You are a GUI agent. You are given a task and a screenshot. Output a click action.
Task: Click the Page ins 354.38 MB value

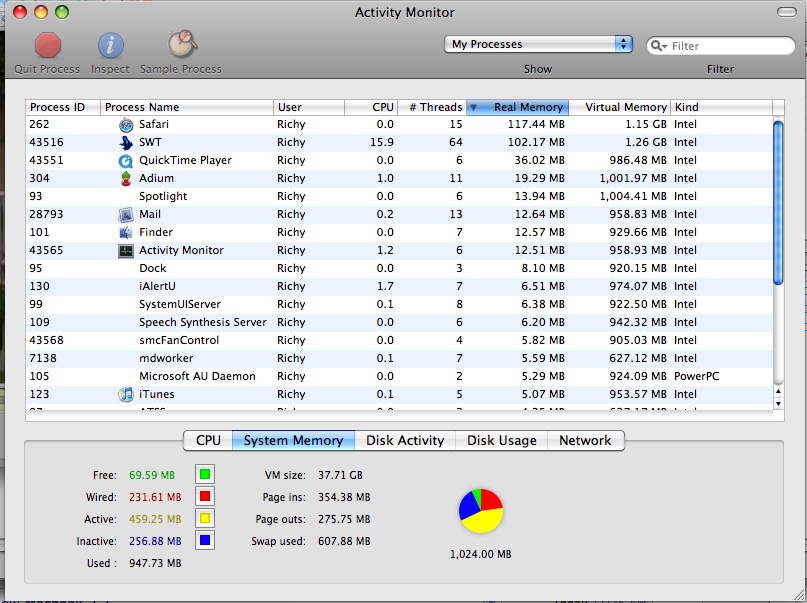tap(344, 497)
